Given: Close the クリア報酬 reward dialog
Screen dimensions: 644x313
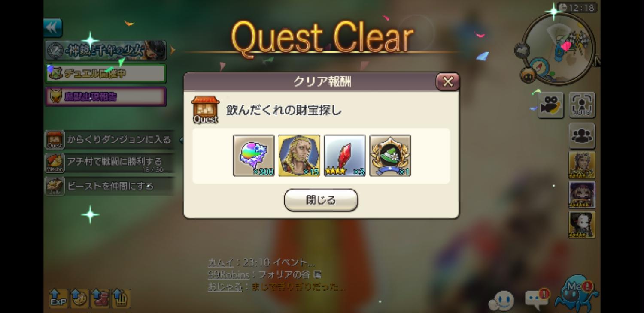Looking at the screenshot, I should (x=447, y=82).
